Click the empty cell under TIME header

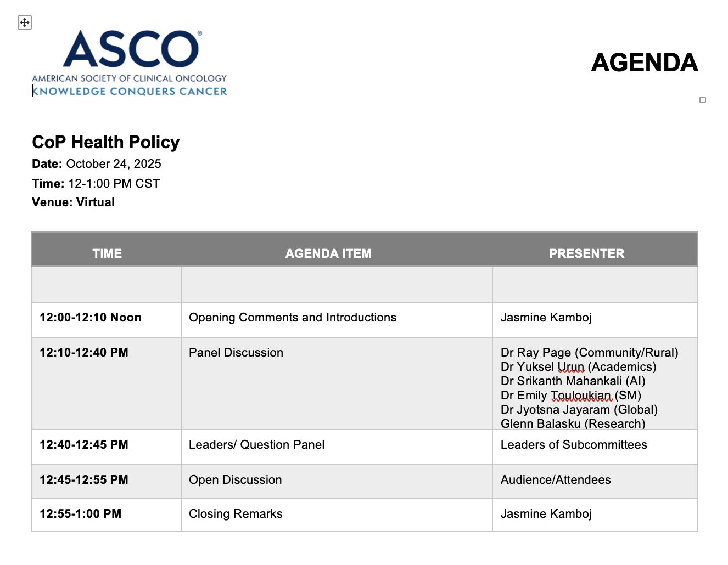(x=107, y=284)
